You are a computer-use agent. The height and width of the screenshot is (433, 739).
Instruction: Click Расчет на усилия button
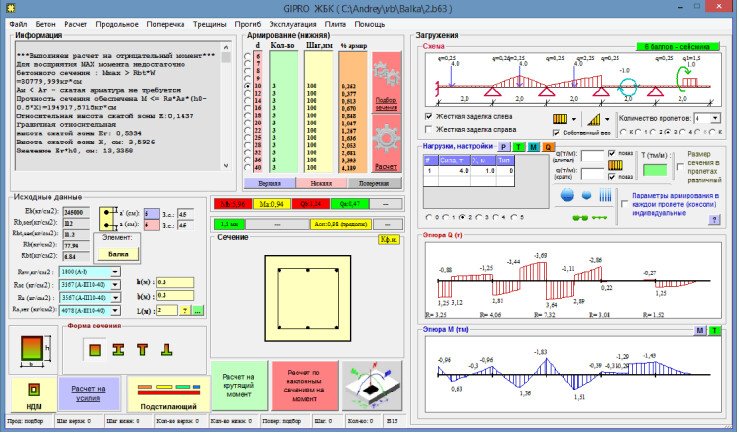click(x=89, y=393)
